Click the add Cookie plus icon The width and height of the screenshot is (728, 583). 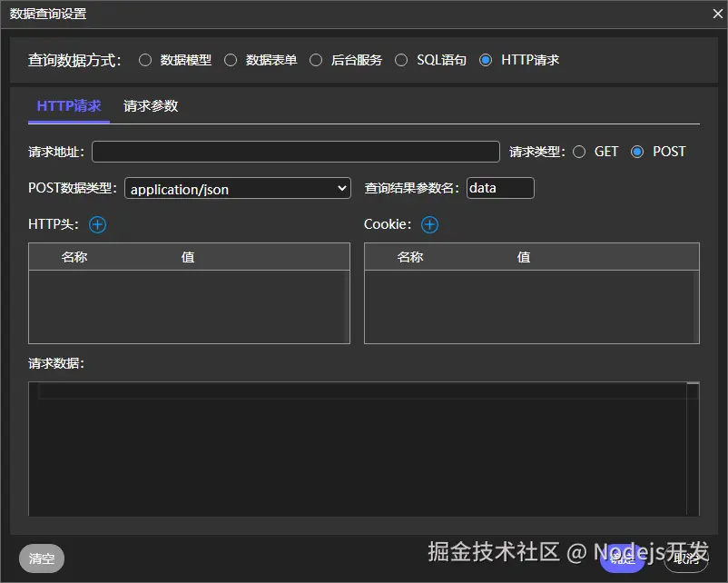429,224
